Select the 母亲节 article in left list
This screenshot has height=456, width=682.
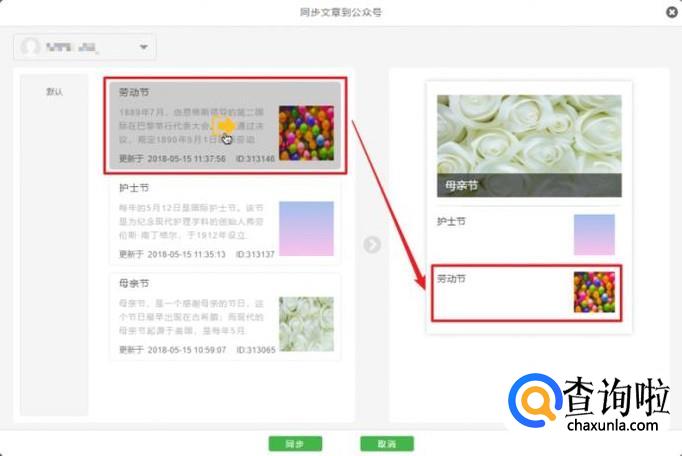[224, 317]
